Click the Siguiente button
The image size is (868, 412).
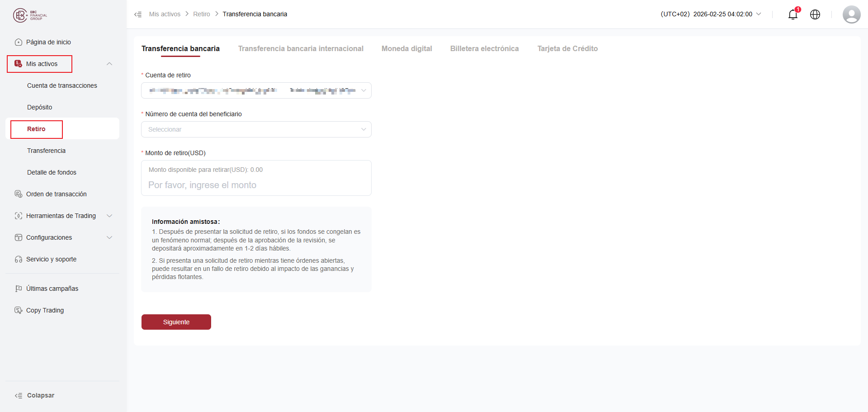point(176,322)
